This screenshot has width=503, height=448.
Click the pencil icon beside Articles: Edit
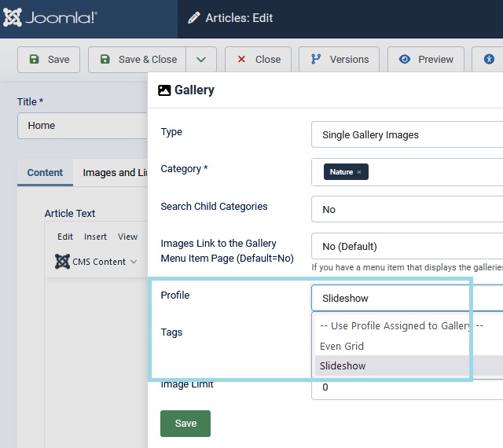coord(193,19)
